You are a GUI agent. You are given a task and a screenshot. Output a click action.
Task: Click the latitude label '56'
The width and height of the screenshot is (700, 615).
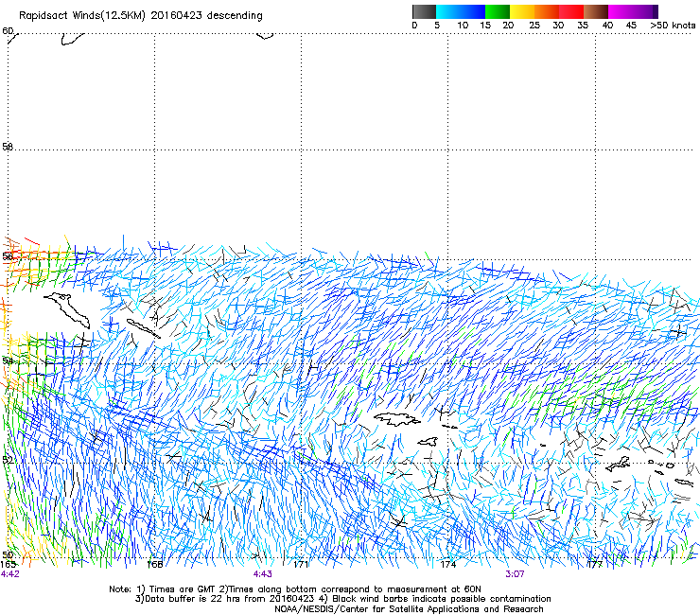8,256
